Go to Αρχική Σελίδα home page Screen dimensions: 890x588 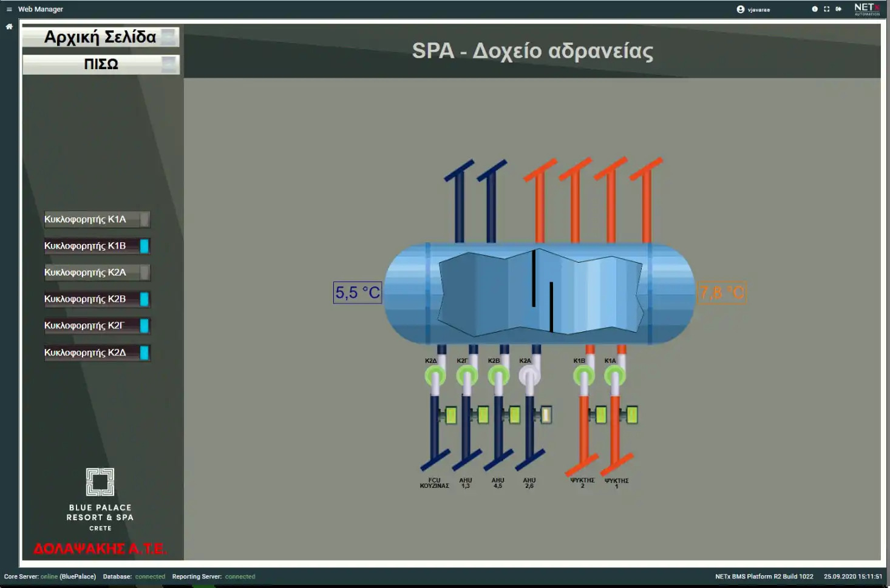(x=101, y=38)
